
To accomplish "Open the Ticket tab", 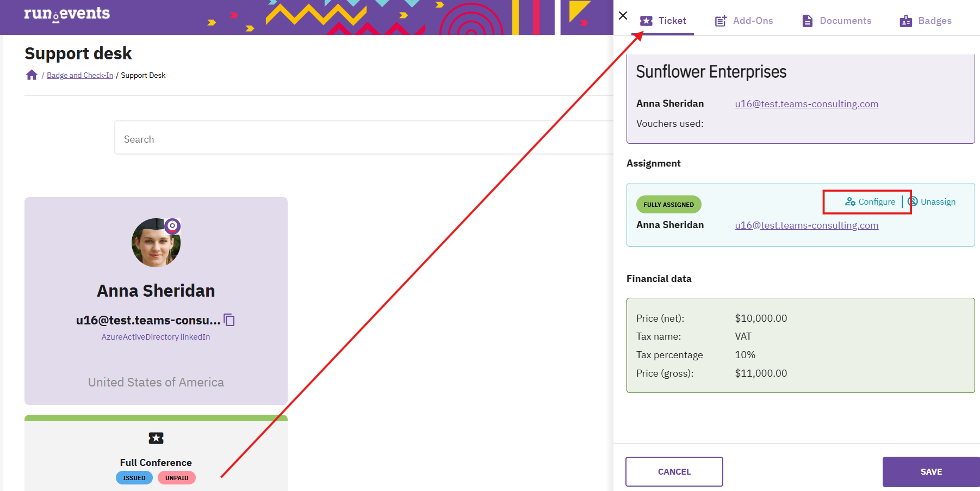I will (x=663, y=21).
